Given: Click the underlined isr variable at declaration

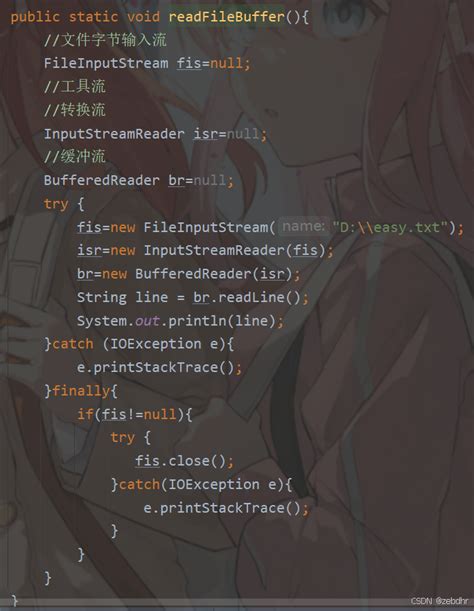Looking at the screenshot, I should coord(206,134).
